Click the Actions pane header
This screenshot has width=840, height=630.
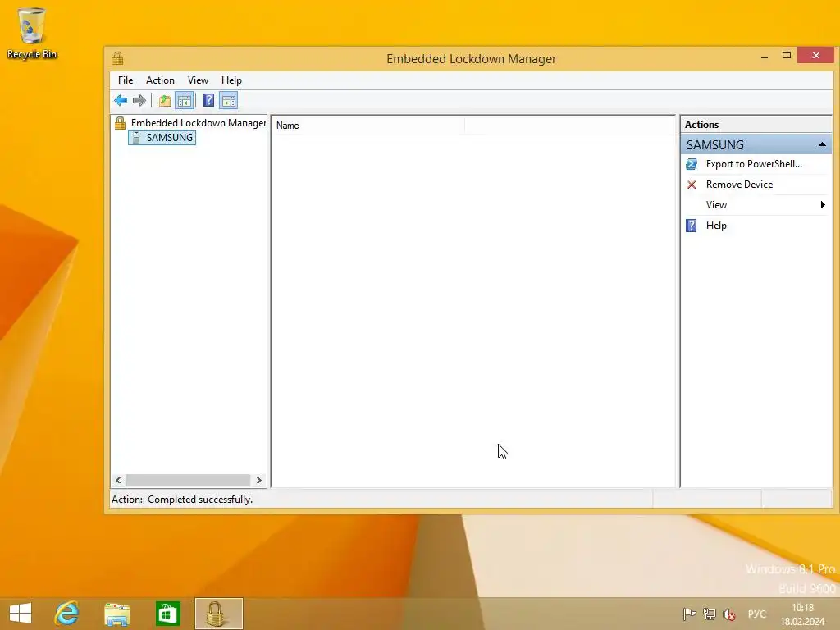tap(756, 125)
